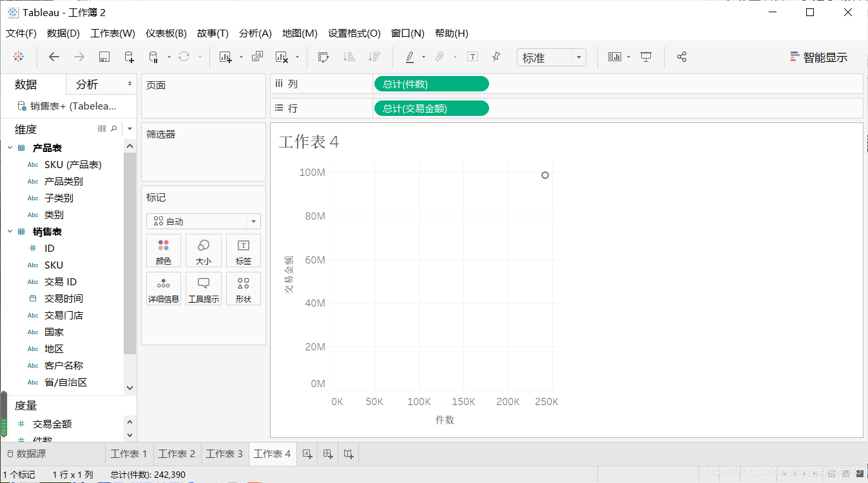
Task: Click the Tableau start page logo icon
Action: 19,57
